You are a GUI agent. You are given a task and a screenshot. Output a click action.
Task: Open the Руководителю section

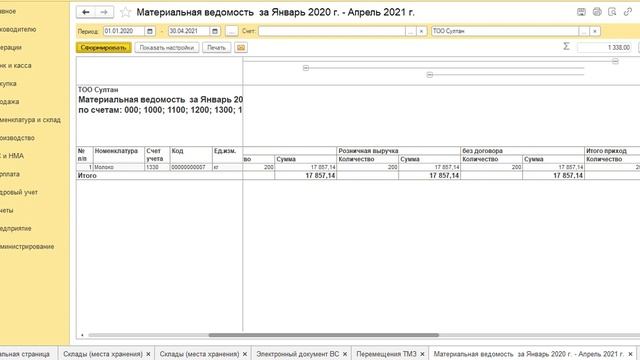18,29
